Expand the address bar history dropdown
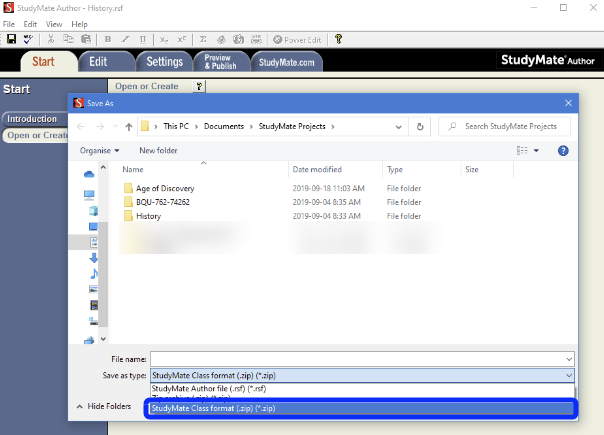Viewport: 604px width, 435px height. point(399,127)
